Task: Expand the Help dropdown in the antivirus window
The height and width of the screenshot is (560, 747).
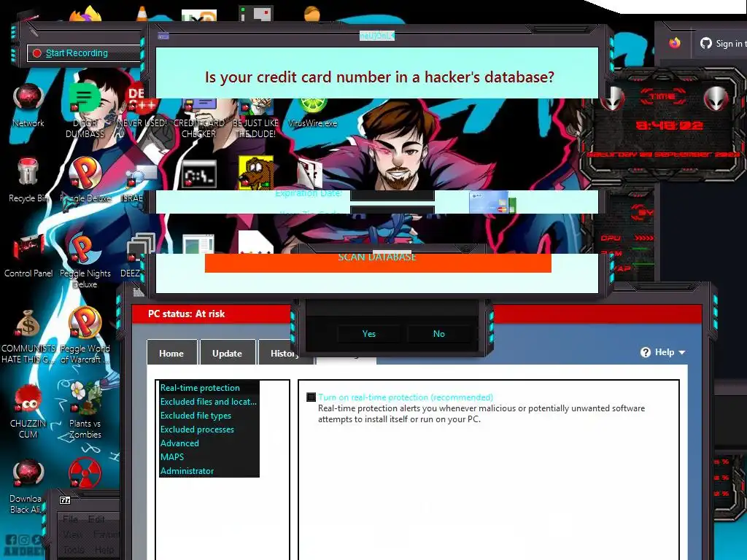Action: [663, 352]
